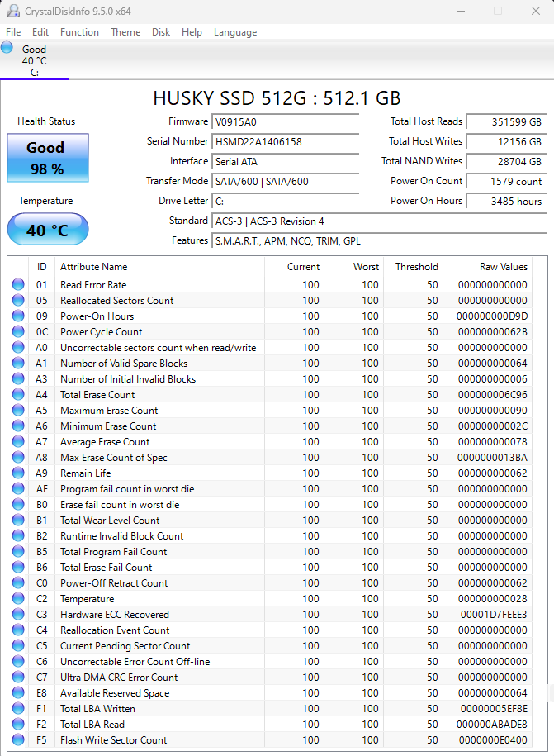This screenshot has height=756, width=554.
Task: Select the 'Erase fail count in worst die' text
Action: [120, 504]
